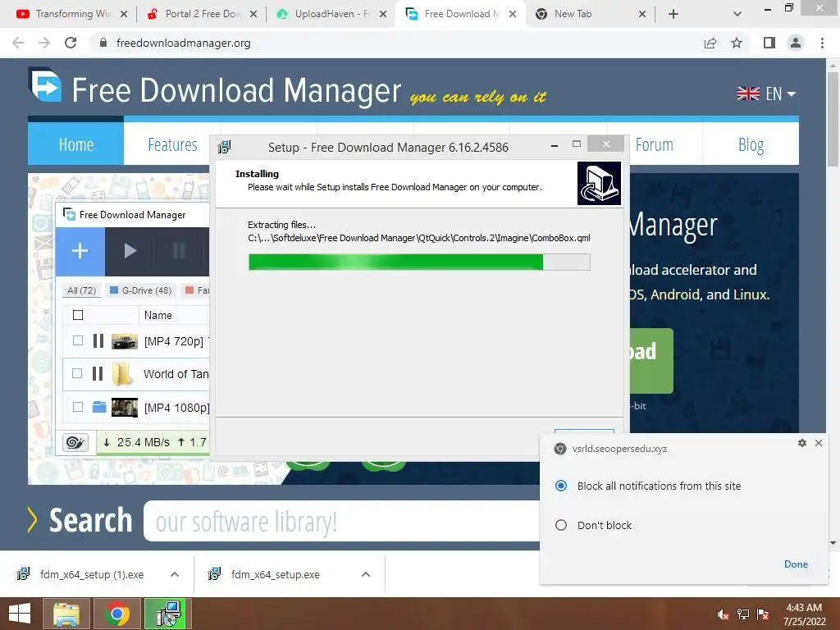
Task: Expand options for fdm_x64_setup (1).exe download
Action: [x=175, y=574]
